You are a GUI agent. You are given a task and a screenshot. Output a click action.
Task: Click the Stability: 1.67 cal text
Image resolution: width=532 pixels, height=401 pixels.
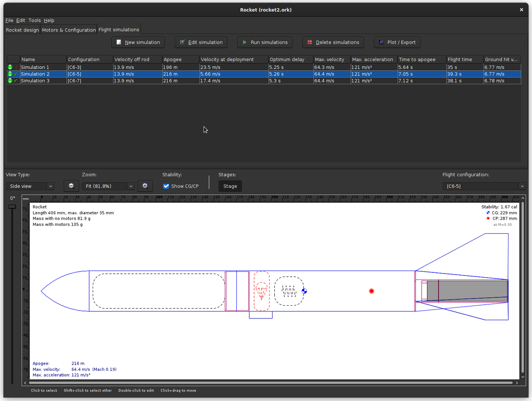pyautogui.click(x=499, y=207)
